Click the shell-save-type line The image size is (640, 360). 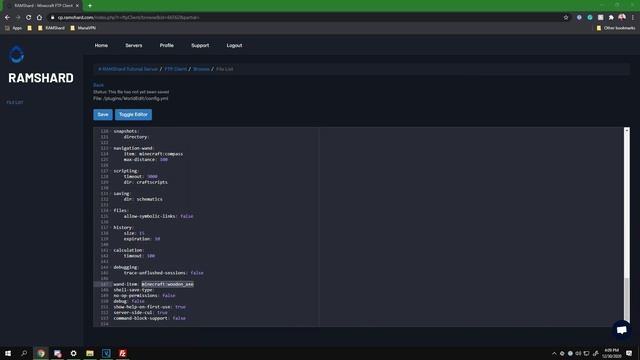(133, 290)
